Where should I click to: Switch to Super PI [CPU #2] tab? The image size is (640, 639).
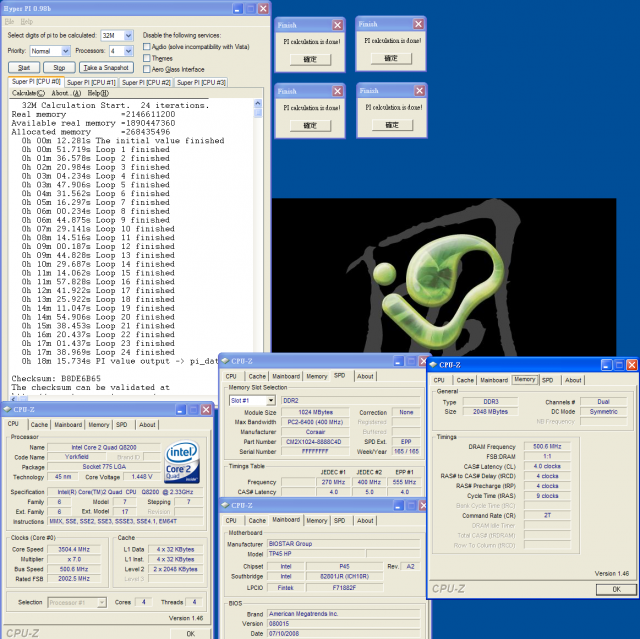[x=146, y=82]
